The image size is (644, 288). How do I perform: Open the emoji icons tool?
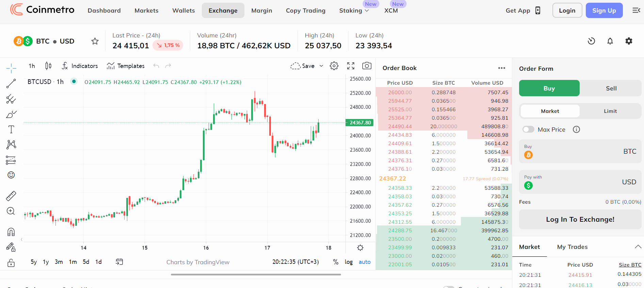(11, 175)
